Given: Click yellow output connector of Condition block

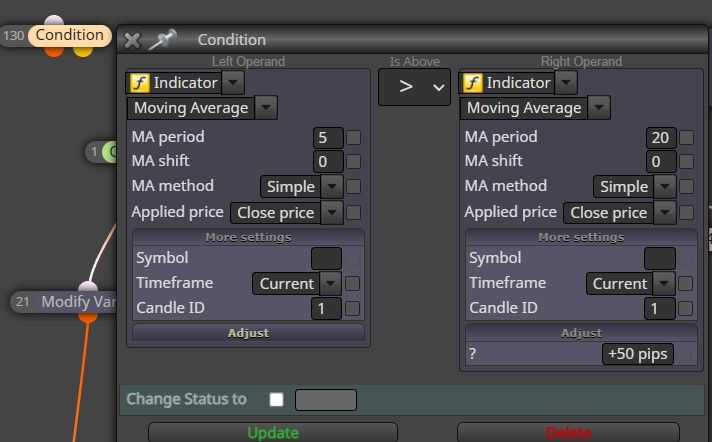Looking at the screenshot, I should [x=83, y=51].
